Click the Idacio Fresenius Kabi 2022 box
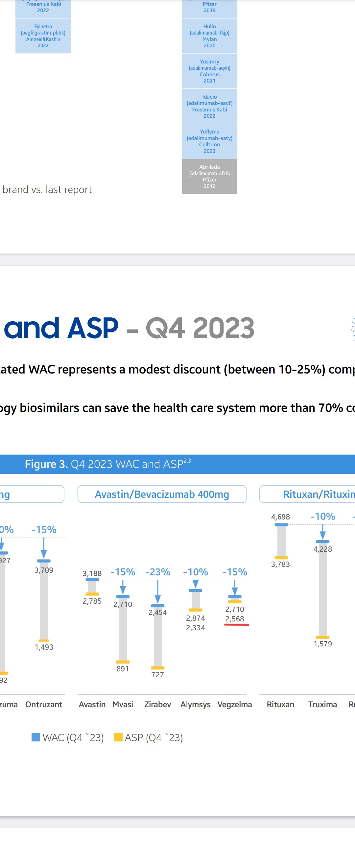 [x=209, y=106]
